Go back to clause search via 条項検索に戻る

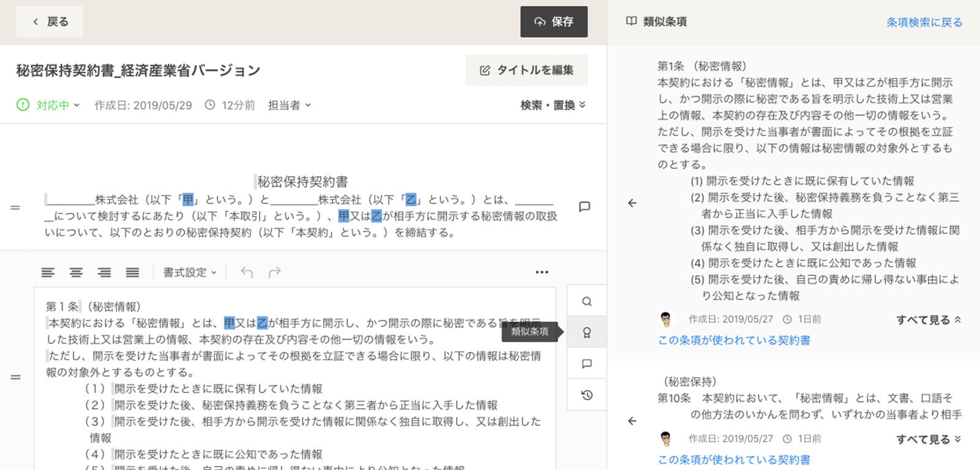(924, 22)
